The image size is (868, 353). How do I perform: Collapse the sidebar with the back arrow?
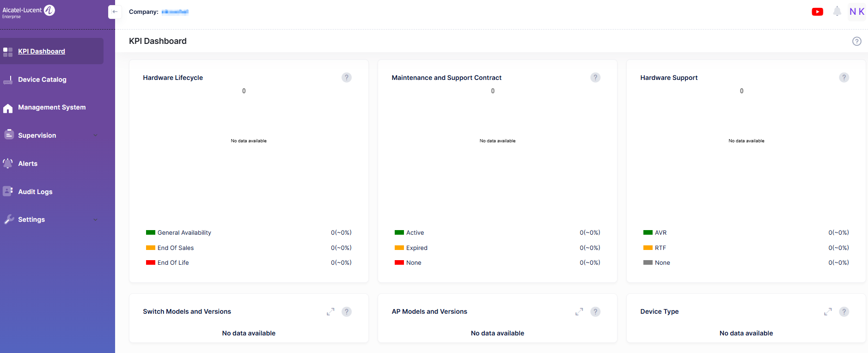coord(115,12)
